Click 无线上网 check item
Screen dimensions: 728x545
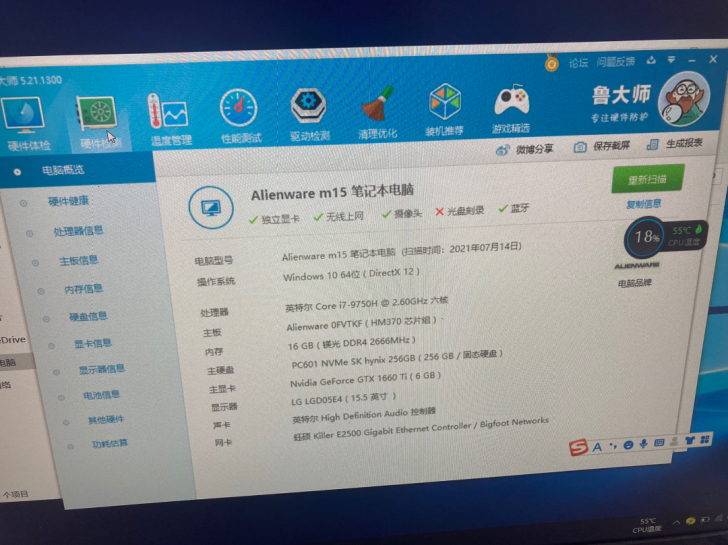click(x=338, y=216)
